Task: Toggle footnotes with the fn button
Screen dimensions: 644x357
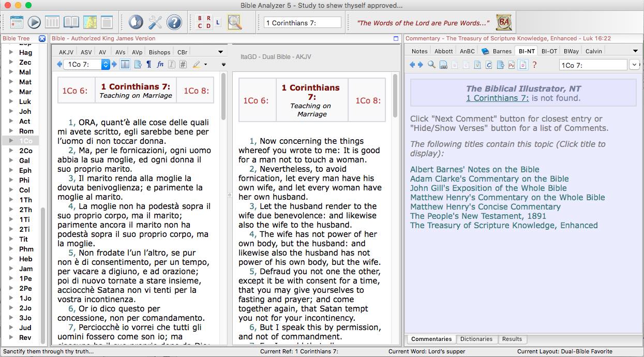Action: pos(160,65)
